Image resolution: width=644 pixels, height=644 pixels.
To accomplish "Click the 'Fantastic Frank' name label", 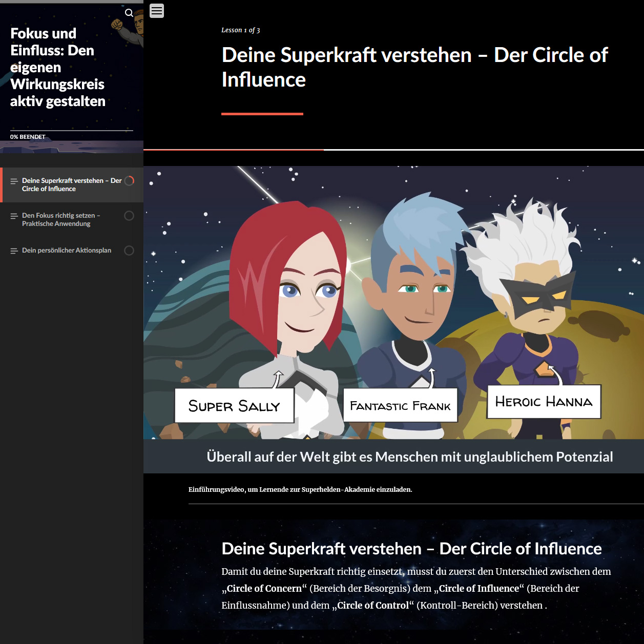I will point(400,406).
